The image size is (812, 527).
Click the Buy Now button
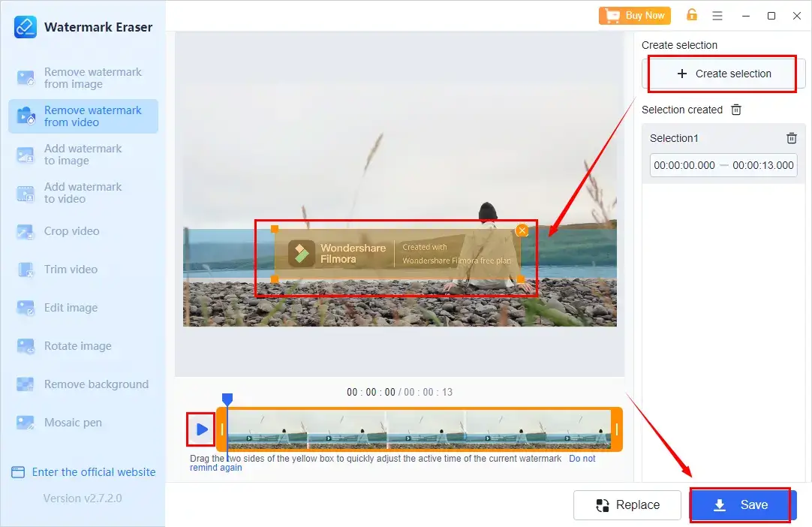point(635,16)
